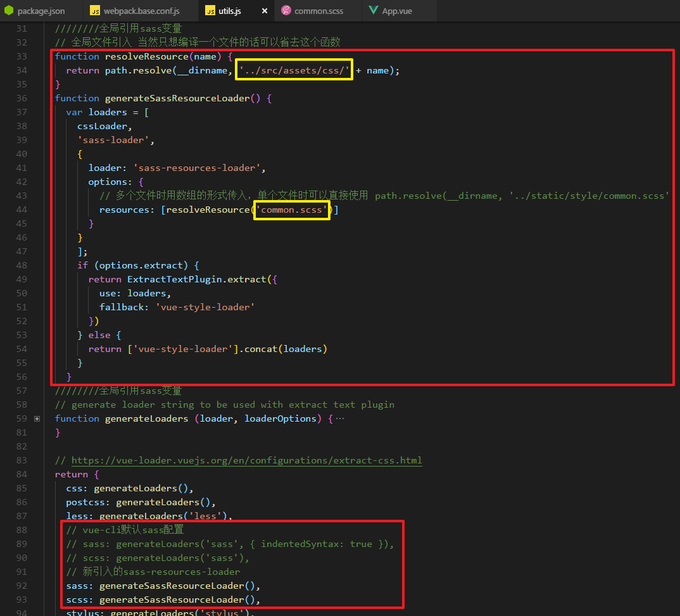Viewport: 680px width, 616px height.
Task: Click the 'return {' statement on line 84
Action: coord(77,474)
